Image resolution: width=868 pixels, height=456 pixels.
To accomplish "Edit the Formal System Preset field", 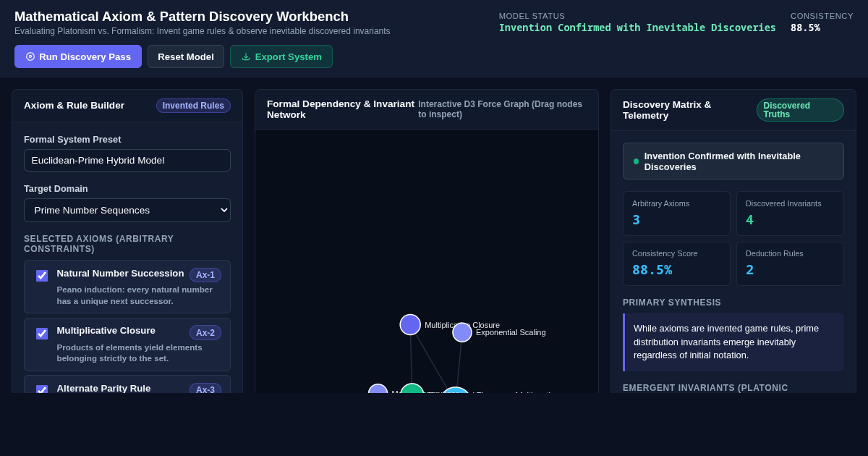I will click(x=127, y=160).
